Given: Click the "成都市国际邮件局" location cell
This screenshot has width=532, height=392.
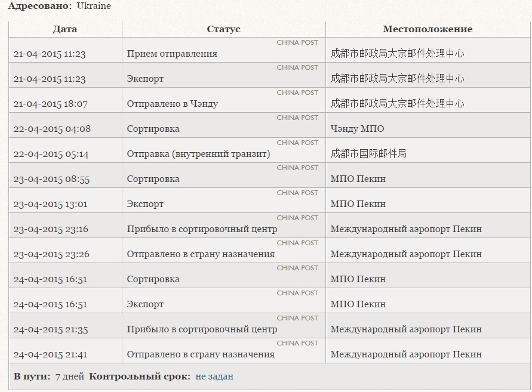Looking at the screenshot, I should pos(368,154).
